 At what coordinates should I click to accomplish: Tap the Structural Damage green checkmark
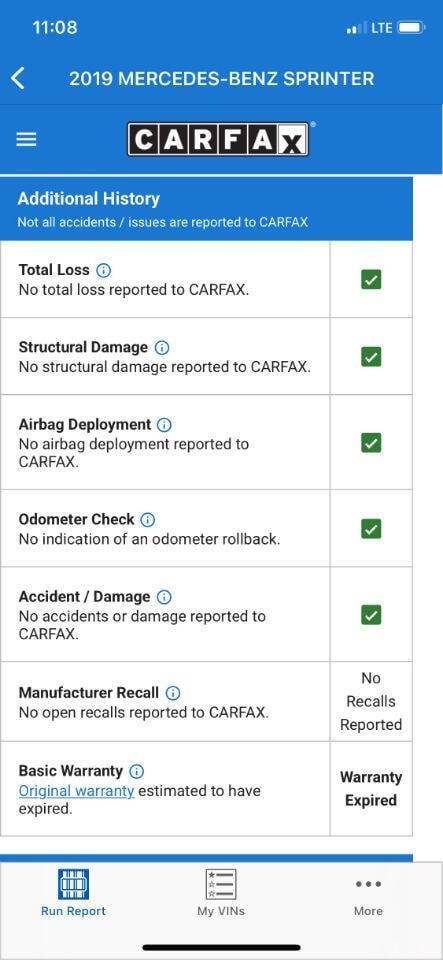[x=371, y=356]
